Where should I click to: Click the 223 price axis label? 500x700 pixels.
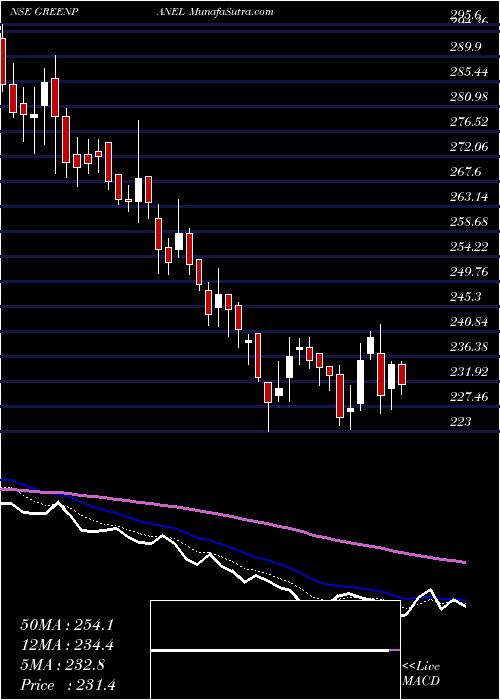click(461, 421)
